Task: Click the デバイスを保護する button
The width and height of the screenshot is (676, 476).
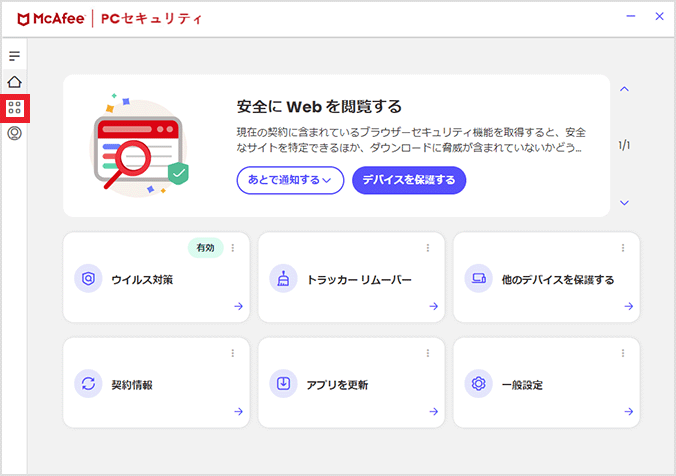Action: pos(409,180)
